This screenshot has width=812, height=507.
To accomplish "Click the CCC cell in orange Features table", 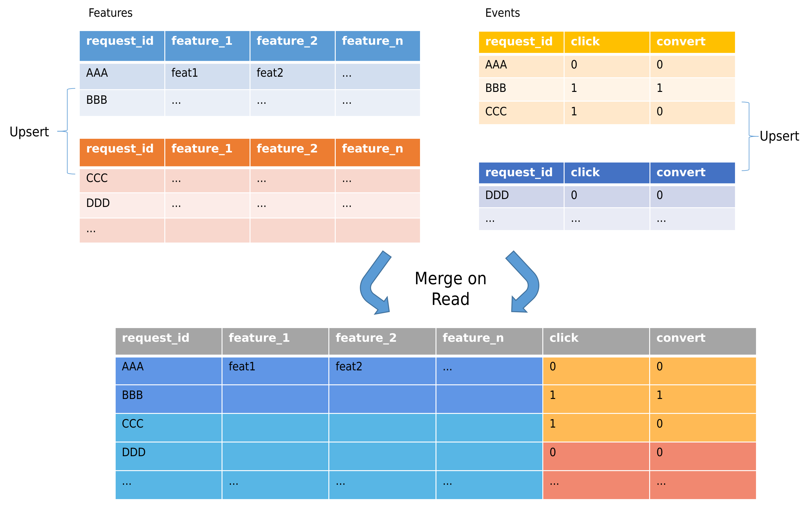I will (122, 180).
